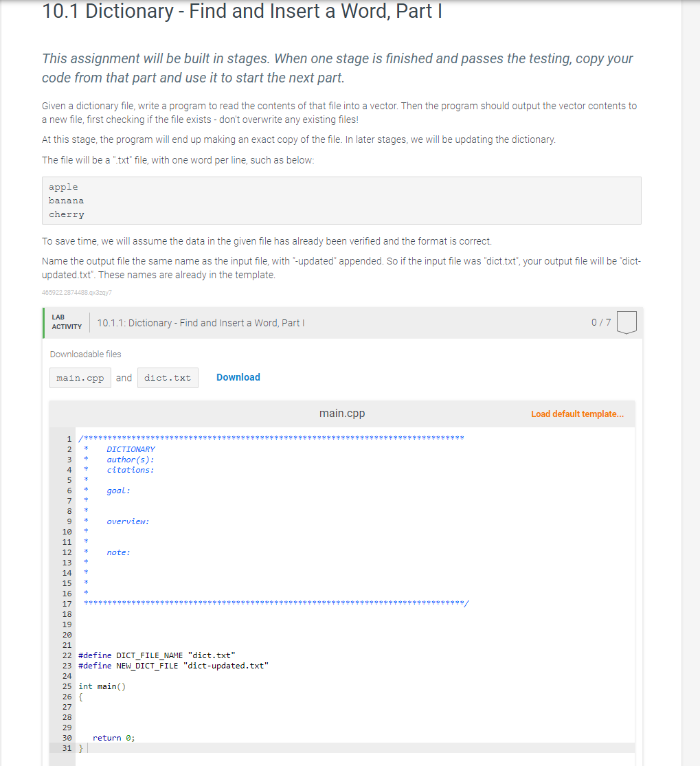Image resolution: width=700 pixels, height=766 pixels.
Task: Click the lab completion shield icon
Action: click(x=626, y=322)
